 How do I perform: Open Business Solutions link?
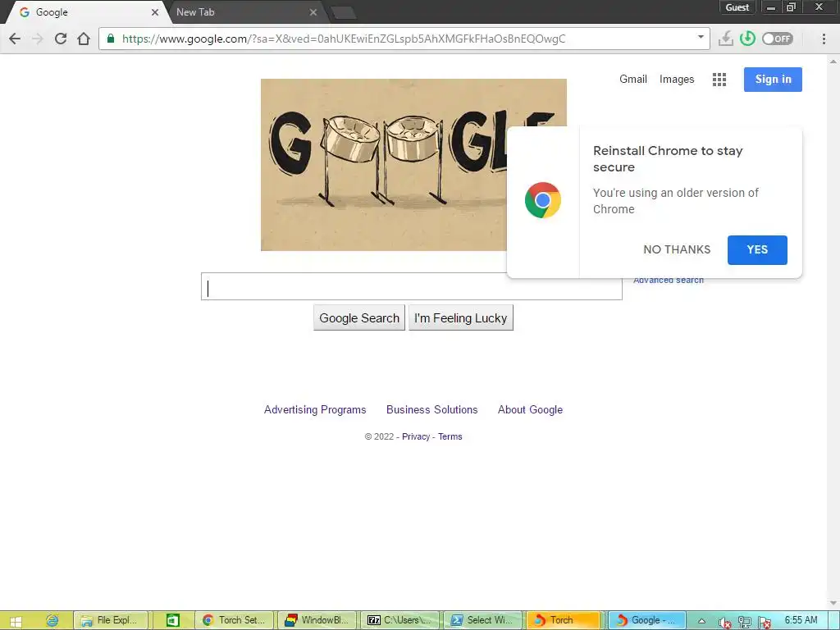coord(431,410)
